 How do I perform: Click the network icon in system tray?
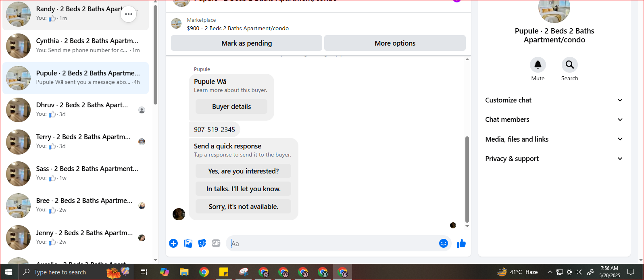pos(560,272)
